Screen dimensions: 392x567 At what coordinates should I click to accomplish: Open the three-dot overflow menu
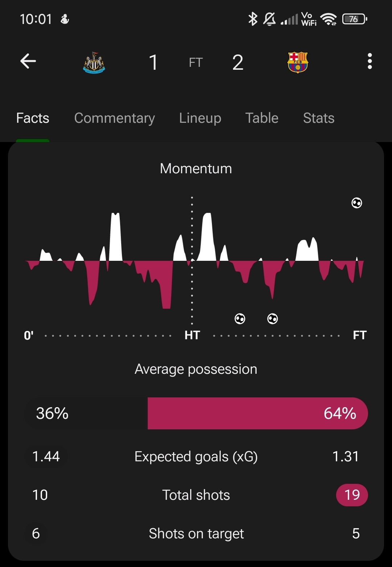(x=369, y=61)
